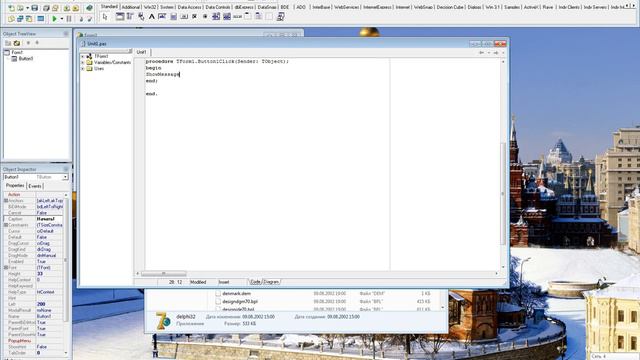Expand the Uses node in code explorer
The image size is (640, 360).
coord(83,69)
